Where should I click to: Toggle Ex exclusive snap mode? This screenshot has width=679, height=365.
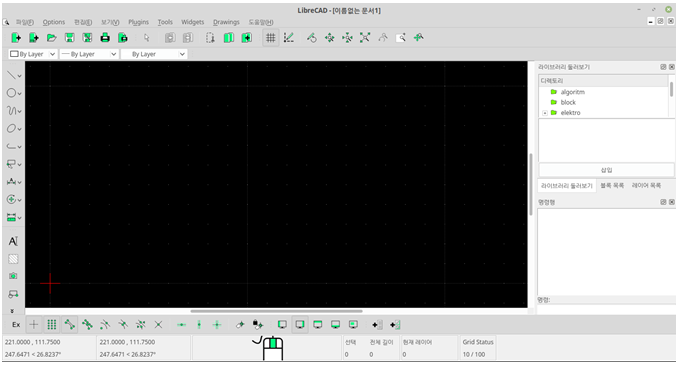pos(16,324)
